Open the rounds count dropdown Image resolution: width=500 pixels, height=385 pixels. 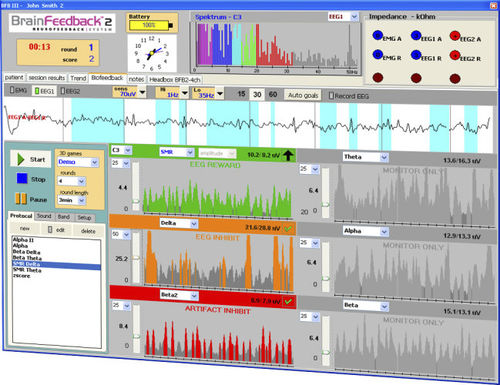(x=81, y=181)
